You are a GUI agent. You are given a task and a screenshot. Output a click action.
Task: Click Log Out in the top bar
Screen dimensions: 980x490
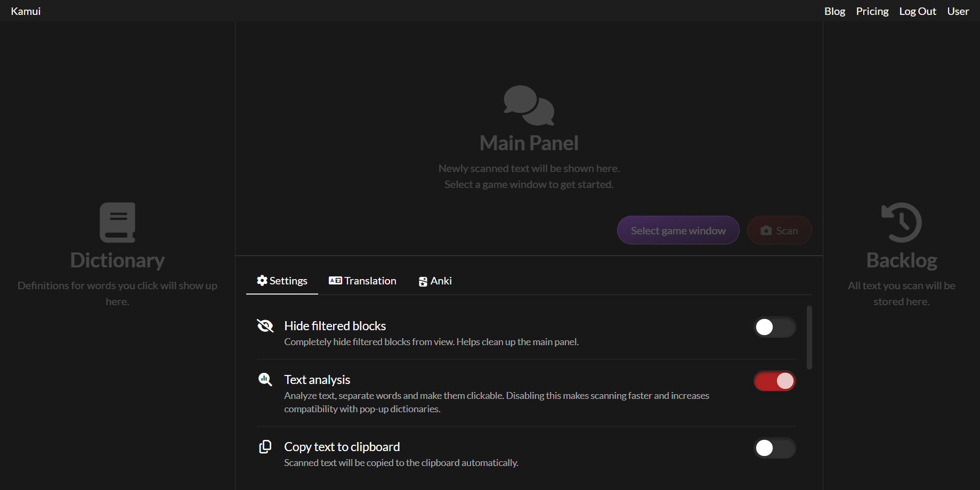tap(917, 11)
